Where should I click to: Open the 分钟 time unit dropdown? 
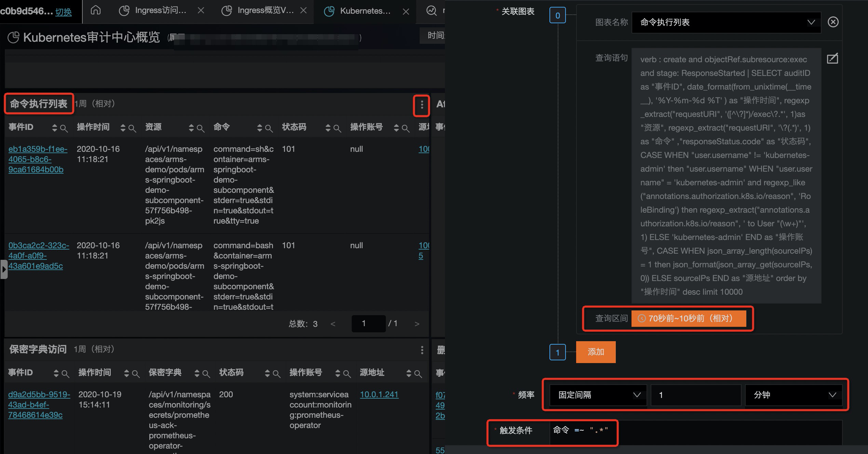[794, 395]
